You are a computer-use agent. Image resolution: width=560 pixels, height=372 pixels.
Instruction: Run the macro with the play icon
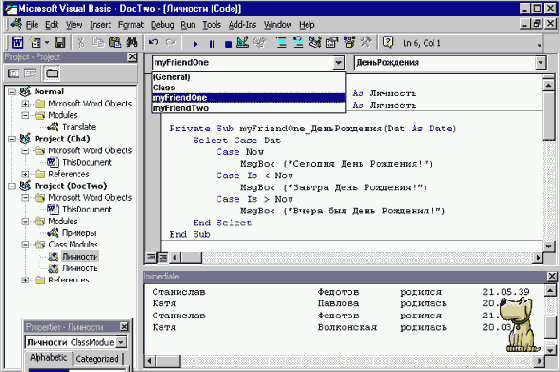click(195, 44)
